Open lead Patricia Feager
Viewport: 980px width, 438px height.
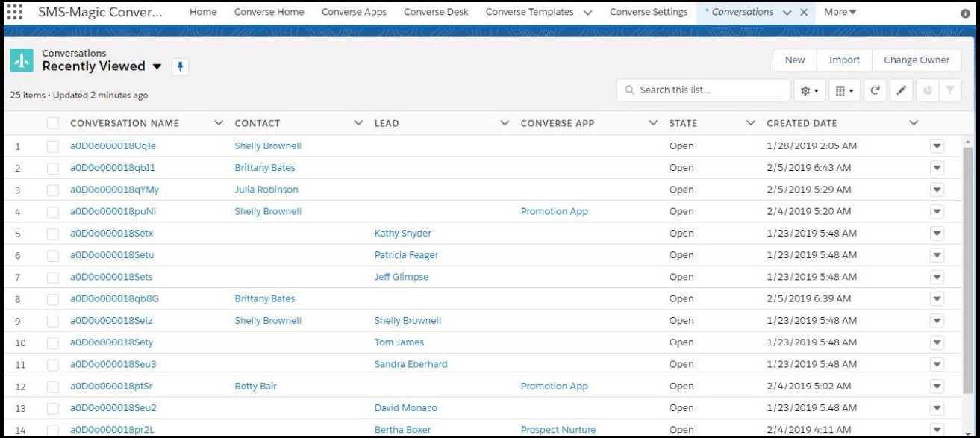pos(406,255)
